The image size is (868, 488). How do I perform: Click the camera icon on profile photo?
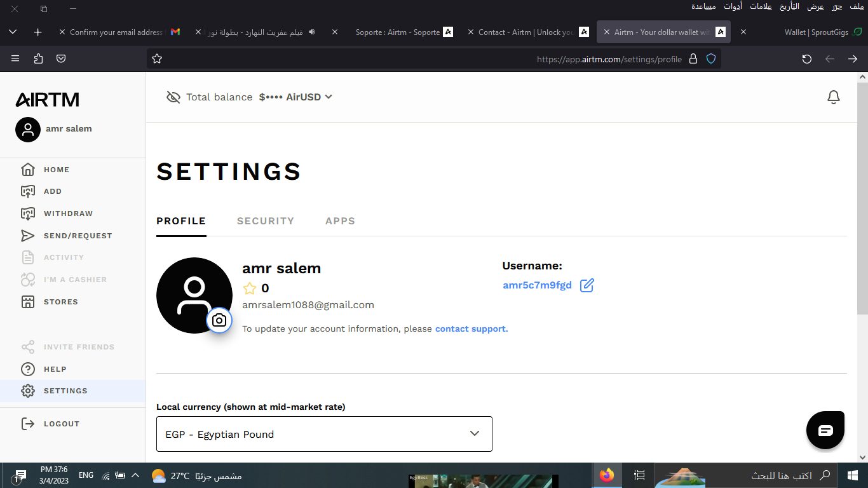tap(219, 320)
